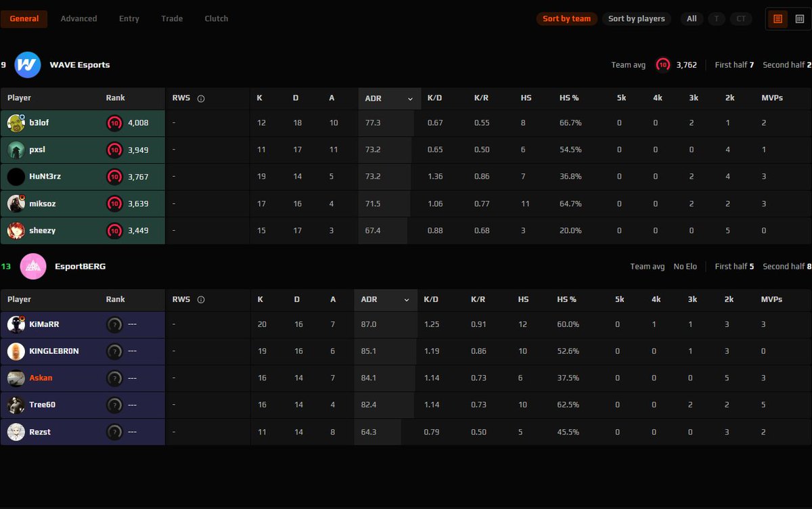Select Sort by team
The width and height of the screenshot is (812, 509).
pyautogui.click(x=567, y=19)
